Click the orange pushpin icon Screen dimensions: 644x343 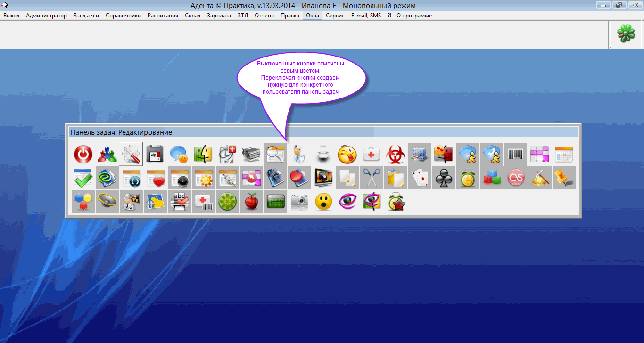[x=563, y=178]
